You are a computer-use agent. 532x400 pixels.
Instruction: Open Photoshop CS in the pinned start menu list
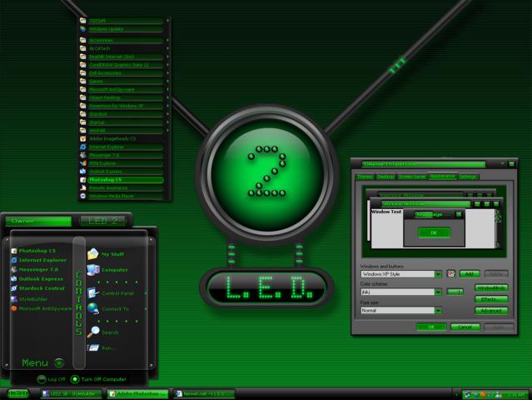point(33,251)
